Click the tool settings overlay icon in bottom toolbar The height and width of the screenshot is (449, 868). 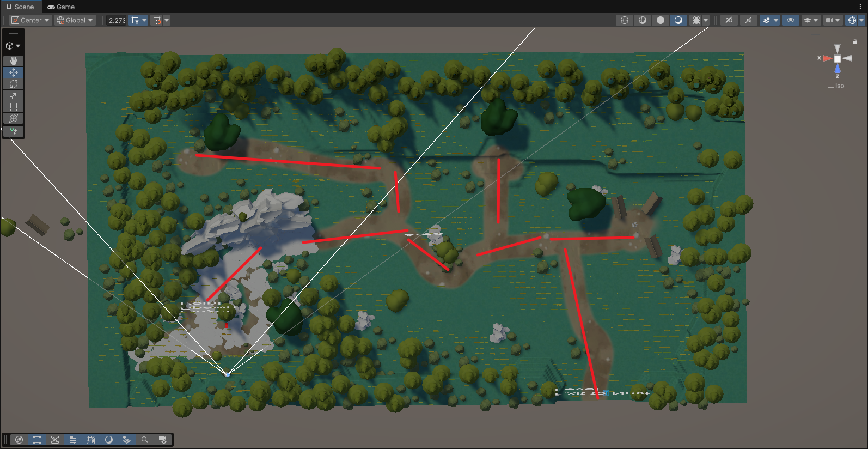(55, 440)
